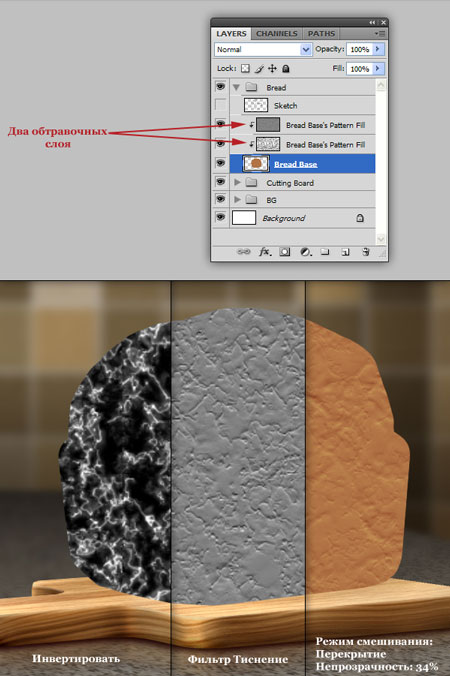Switch to the Layers tab
The width and height of the screenshot is (450, 676).
click(x=231, y=34)
